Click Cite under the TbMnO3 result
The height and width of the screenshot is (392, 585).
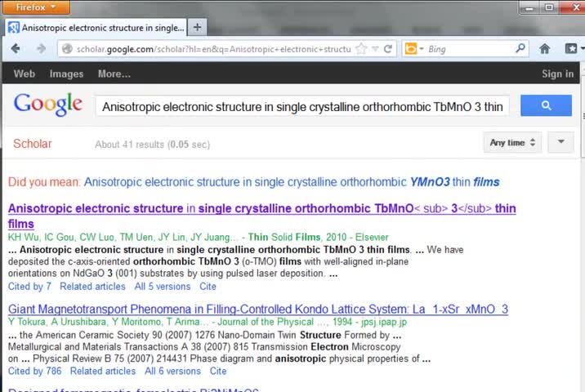[x=208, y=287]
